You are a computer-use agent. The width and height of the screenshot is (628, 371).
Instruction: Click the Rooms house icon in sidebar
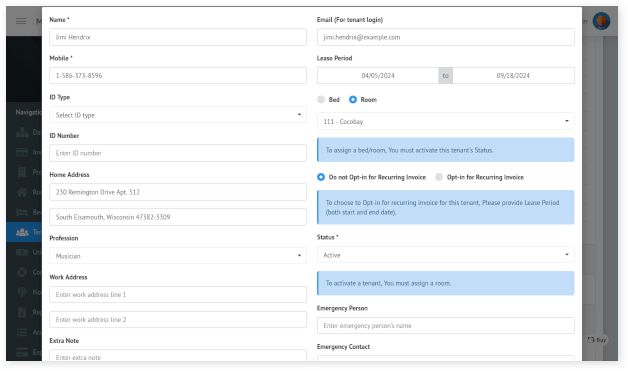point(22,192)
